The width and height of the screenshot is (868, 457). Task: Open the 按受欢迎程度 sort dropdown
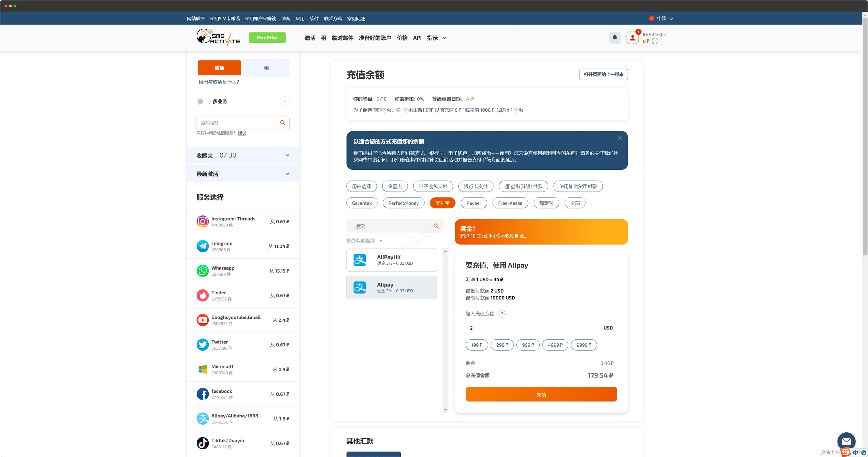tap(364, 241)
